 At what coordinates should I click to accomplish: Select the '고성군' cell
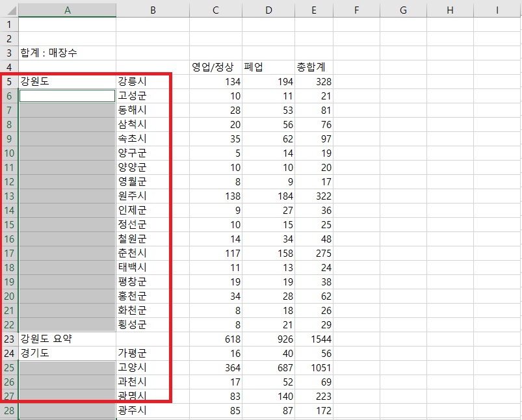pos(153,96)
